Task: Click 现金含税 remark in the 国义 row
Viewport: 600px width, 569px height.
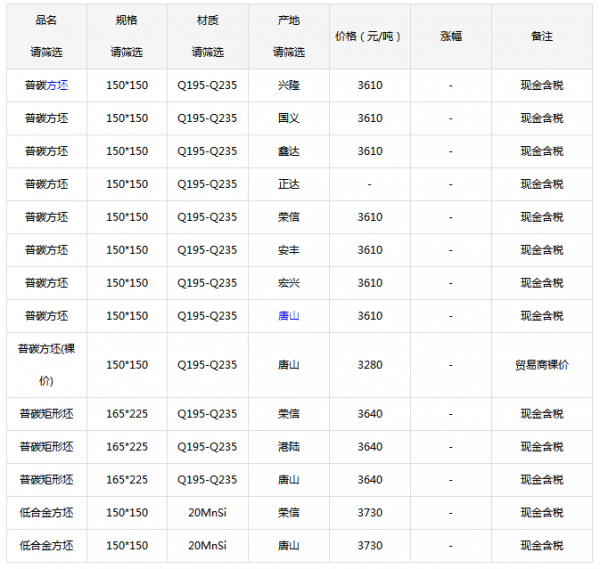Action: coord(542,118)
